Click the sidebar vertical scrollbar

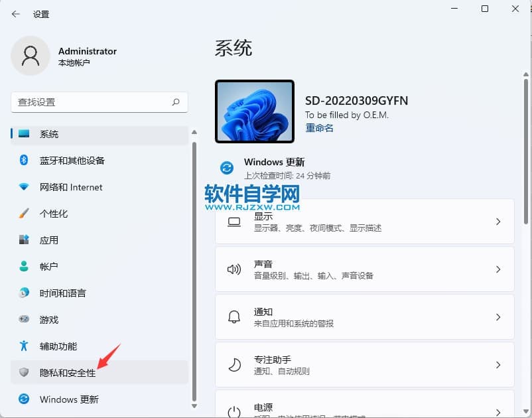point(194,265)
